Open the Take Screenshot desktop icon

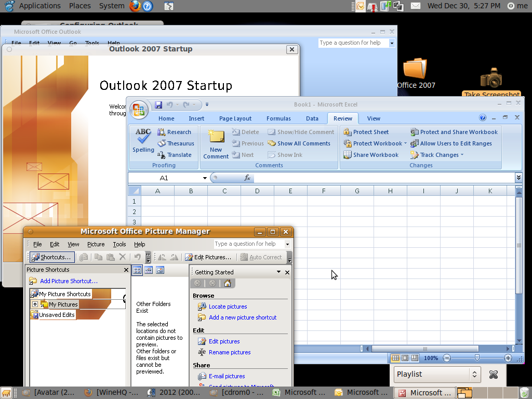click(x=491, y=83)
